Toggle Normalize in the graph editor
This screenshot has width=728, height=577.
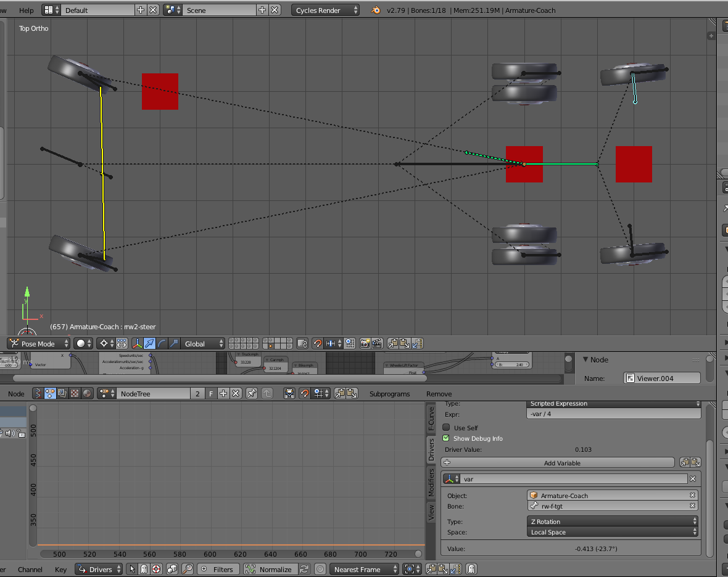click(x=269, y=570)
